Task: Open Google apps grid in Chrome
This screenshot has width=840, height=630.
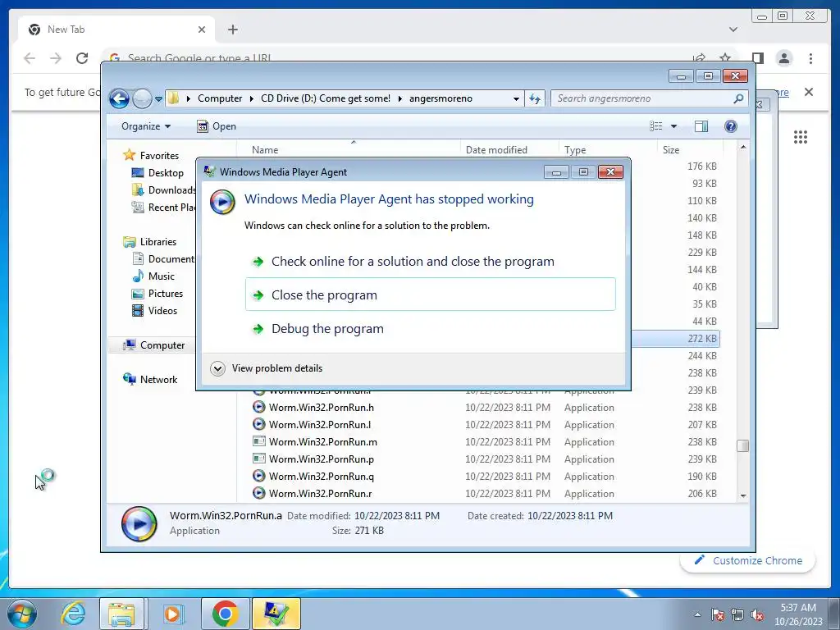Action: coord(801,137)
